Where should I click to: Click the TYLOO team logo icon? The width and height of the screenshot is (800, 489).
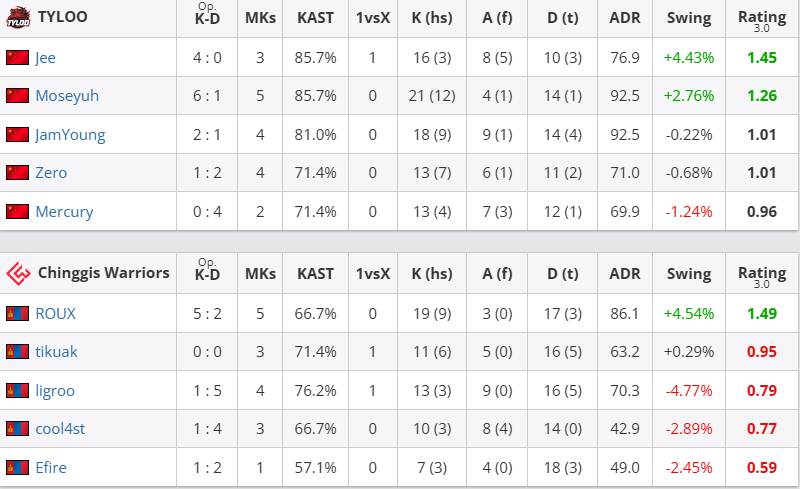click(18, 18)
